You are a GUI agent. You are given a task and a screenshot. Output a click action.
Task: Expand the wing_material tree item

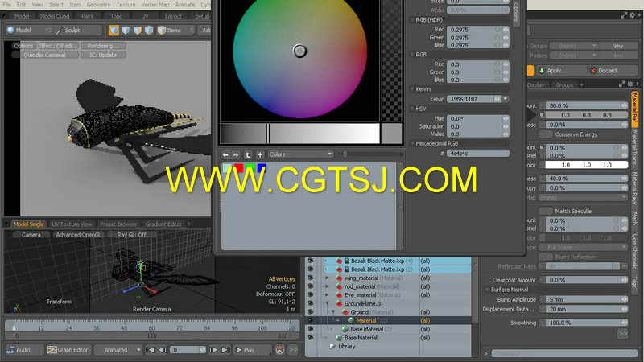[x=328, y=278]
